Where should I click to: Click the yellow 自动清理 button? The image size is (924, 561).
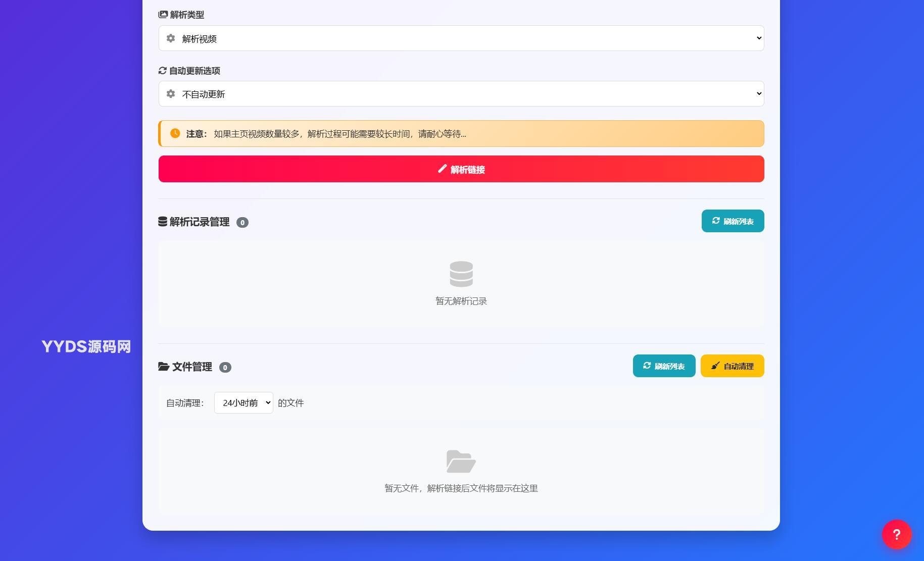pos(732,366)
